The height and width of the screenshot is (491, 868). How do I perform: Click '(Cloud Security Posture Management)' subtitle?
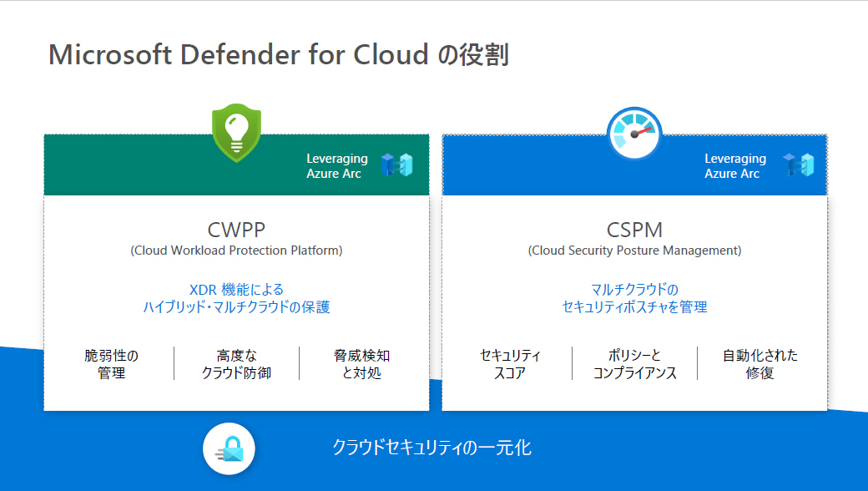click(634, 251)
